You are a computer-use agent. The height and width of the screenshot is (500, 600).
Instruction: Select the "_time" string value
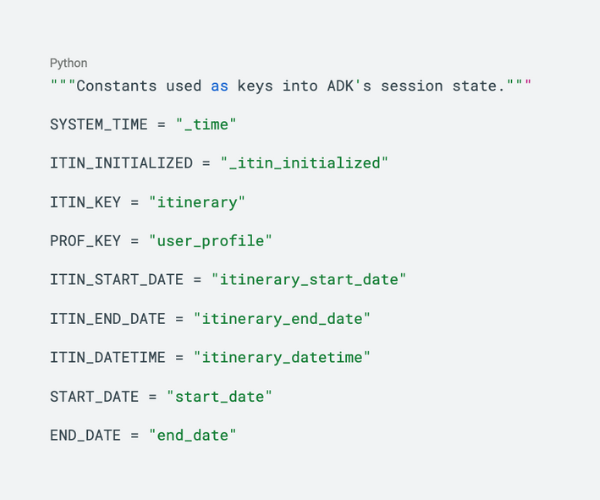(206, 124)
